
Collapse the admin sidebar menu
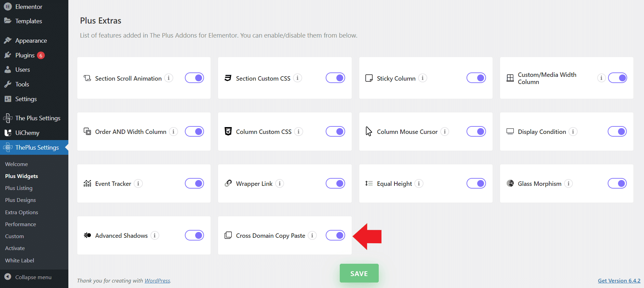[34, 277]
